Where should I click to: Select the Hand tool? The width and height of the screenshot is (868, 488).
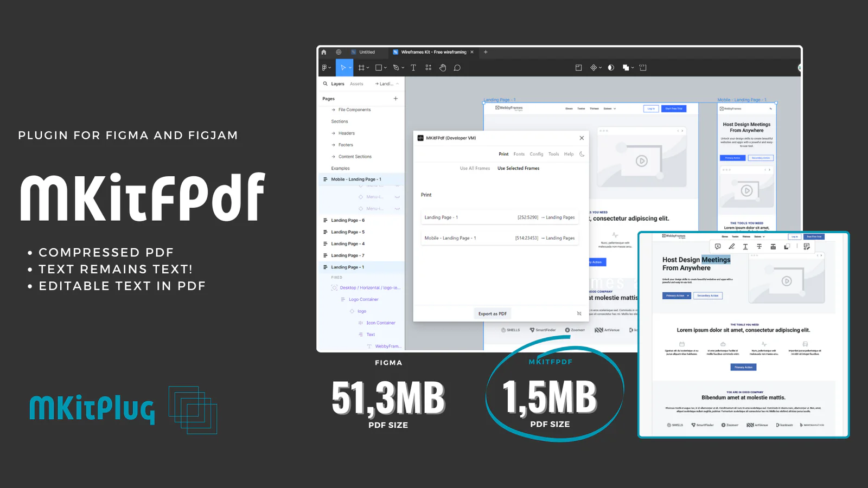[443, 68]
